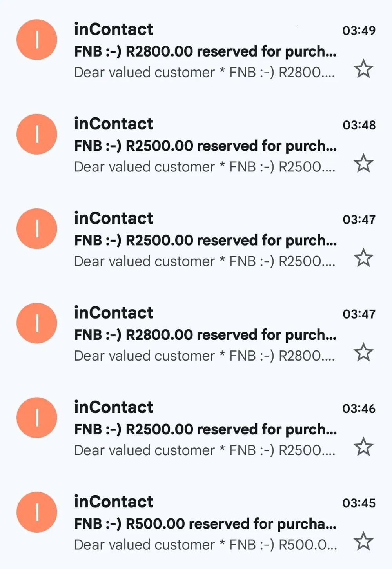Select the 03:46 email using its avatar

coord(37,418)
